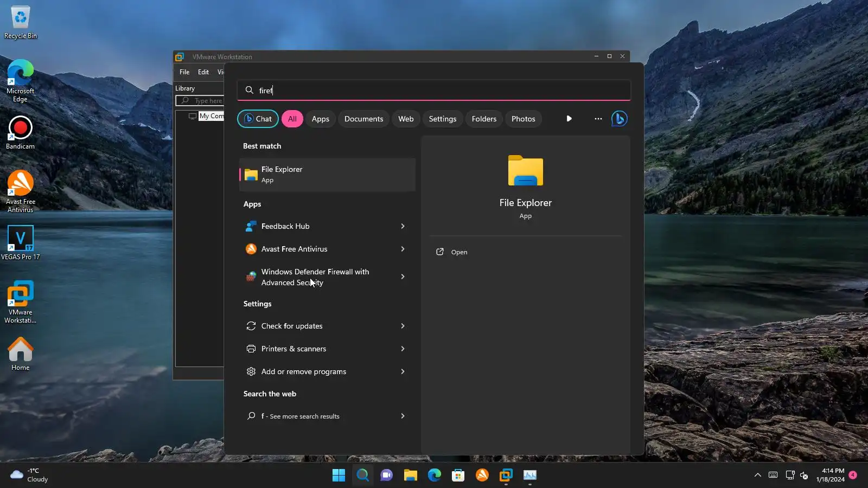Expand Add or remove programs result

pos(403,371)
